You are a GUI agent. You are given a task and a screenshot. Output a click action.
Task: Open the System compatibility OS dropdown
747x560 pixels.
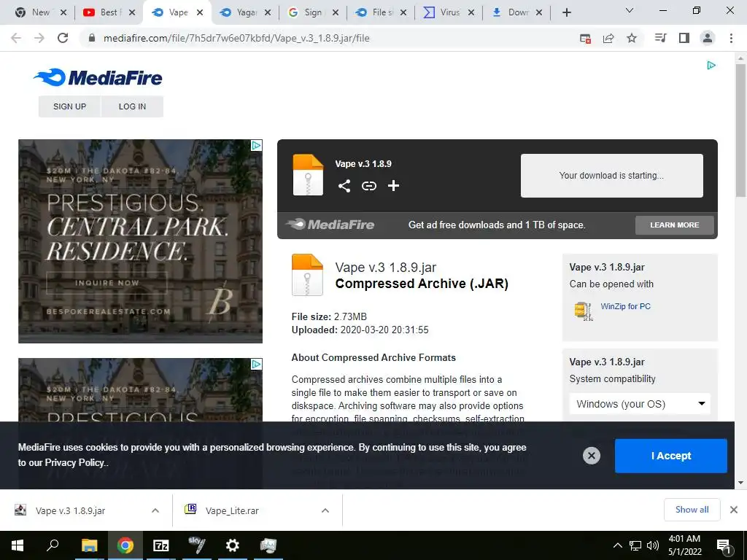[x=640, y=404]
